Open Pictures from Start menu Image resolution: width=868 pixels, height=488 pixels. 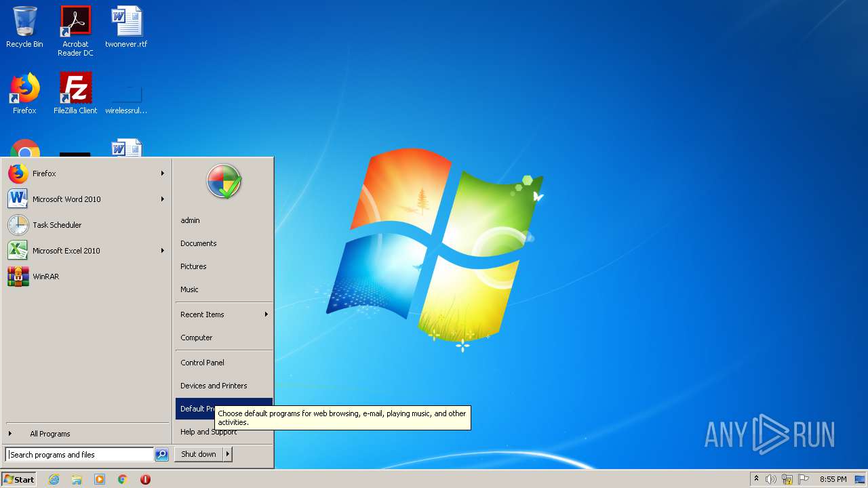coord(224,266)
